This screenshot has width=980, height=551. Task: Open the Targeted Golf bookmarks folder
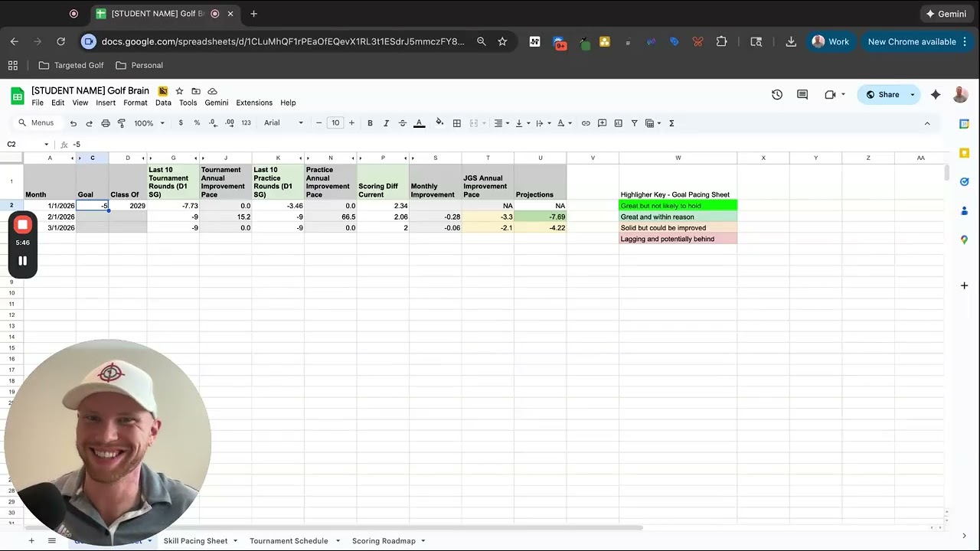pos(71,66)
